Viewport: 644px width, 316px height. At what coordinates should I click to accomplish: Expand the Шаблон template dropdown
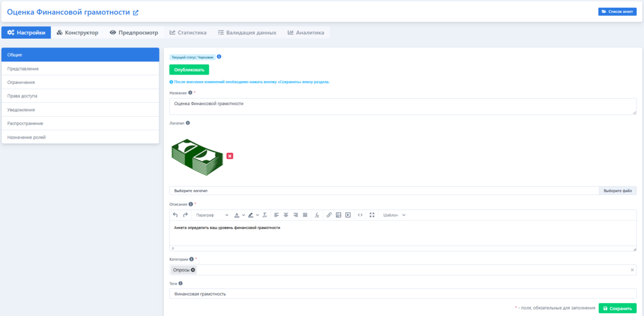pos(394,216)
